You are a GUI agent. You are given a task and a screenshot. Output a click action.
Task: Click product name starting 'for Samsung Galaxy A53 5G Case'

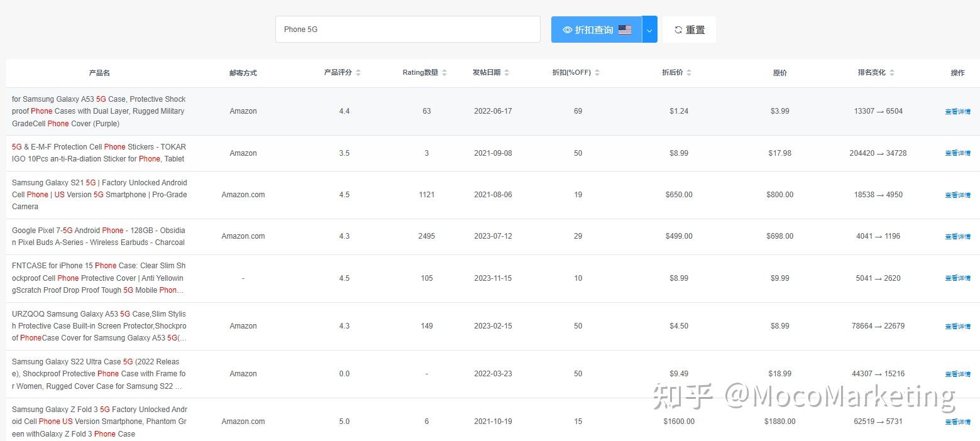click(x=99, y=111)
